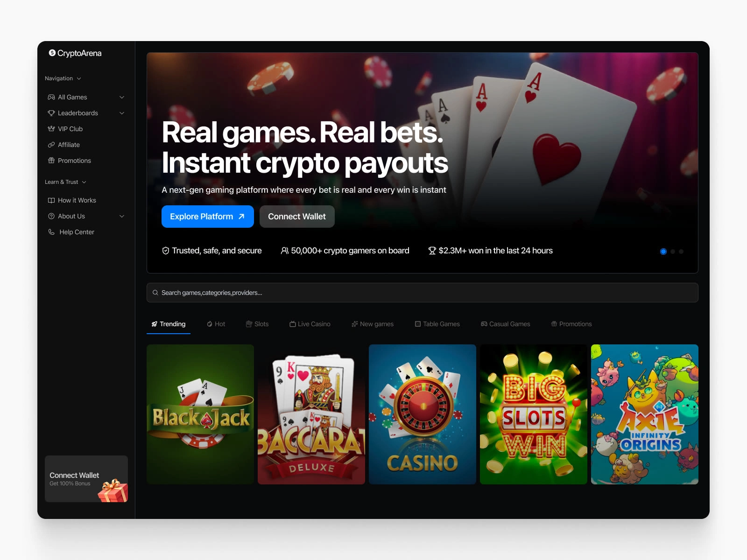Screen dimensions: 747x560
Task: Open Help Center phone icon
Action: coord(51,232)
